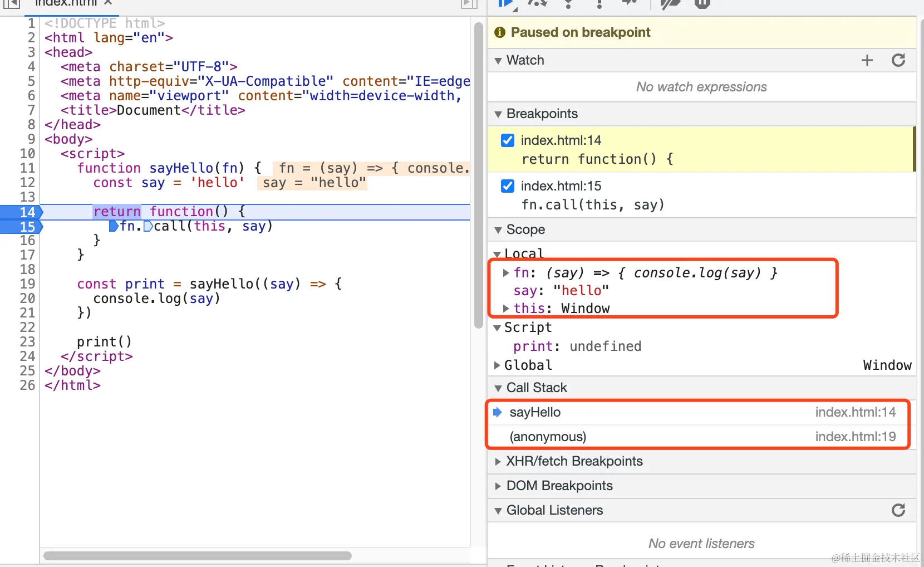
Task: Expand the fn arrow function value
Action: coord(506,273)
